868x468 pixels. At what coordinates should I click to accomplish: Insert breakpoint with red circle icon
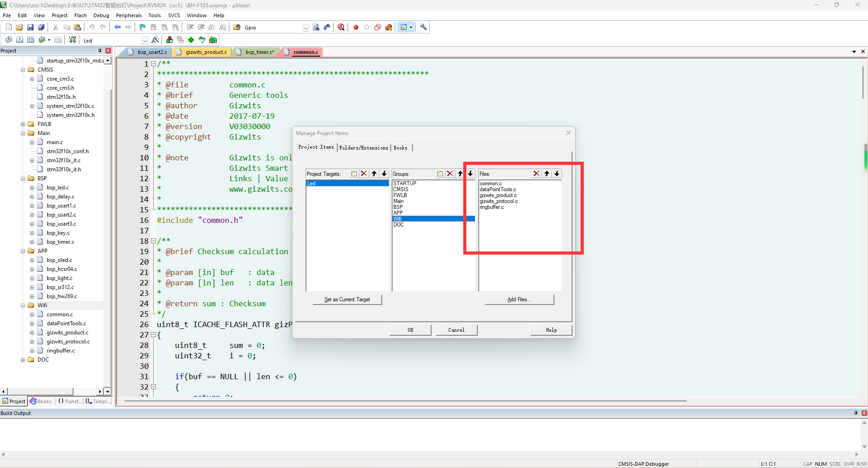tap(356, 27)
